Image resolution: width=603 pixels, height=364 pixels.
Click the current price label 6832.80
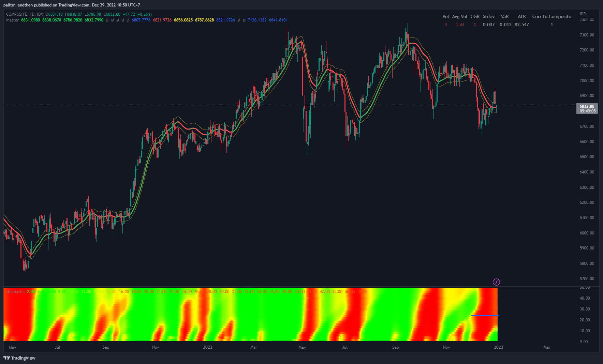pos(587,106)
